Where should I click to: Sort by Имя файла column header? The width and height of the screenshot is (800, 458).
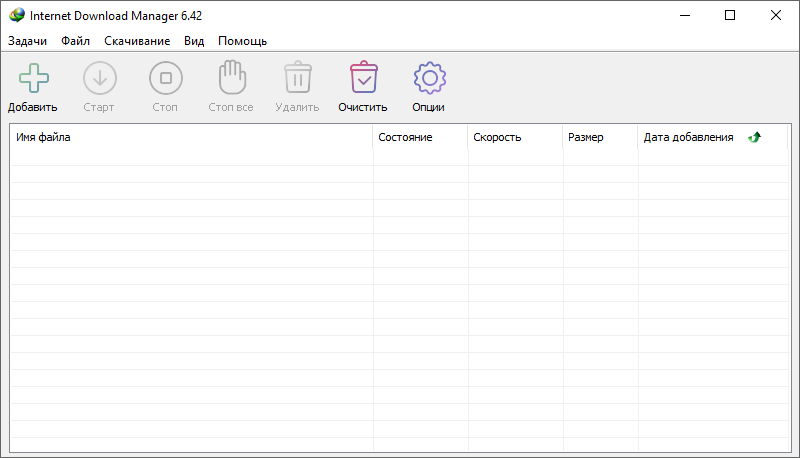pyautogui.click(x=191, y=137)
